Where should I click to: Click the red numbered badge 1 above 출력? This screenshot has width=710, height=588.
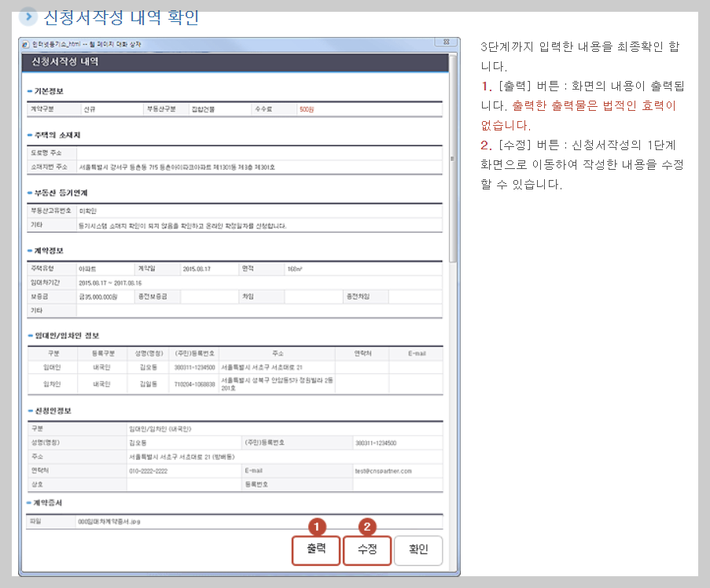click(x=317, y=525)
